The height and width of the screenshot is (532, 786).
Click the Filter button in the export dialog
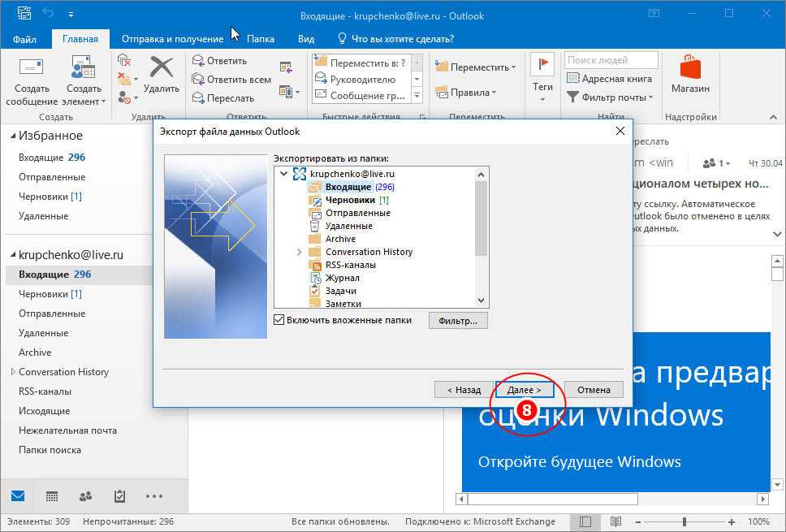(458, 321)
